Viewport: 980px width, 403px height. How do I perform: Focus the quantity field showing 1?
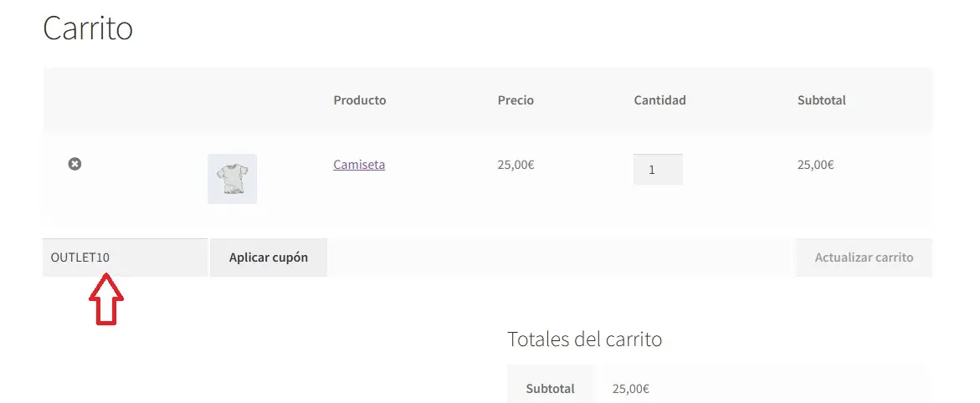coord(658,170)
